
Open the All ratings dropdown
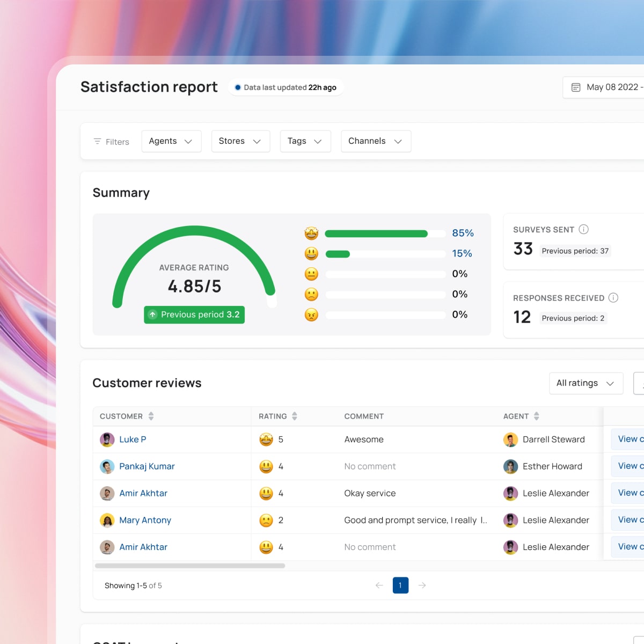(x=586, y=383)
